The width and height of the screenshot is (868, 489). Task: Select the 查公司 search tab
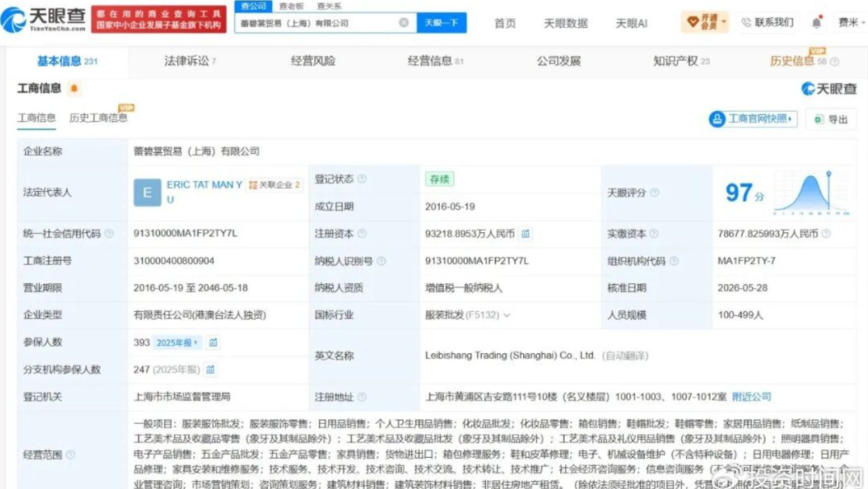pyautogui.click(x=253, y=5)
